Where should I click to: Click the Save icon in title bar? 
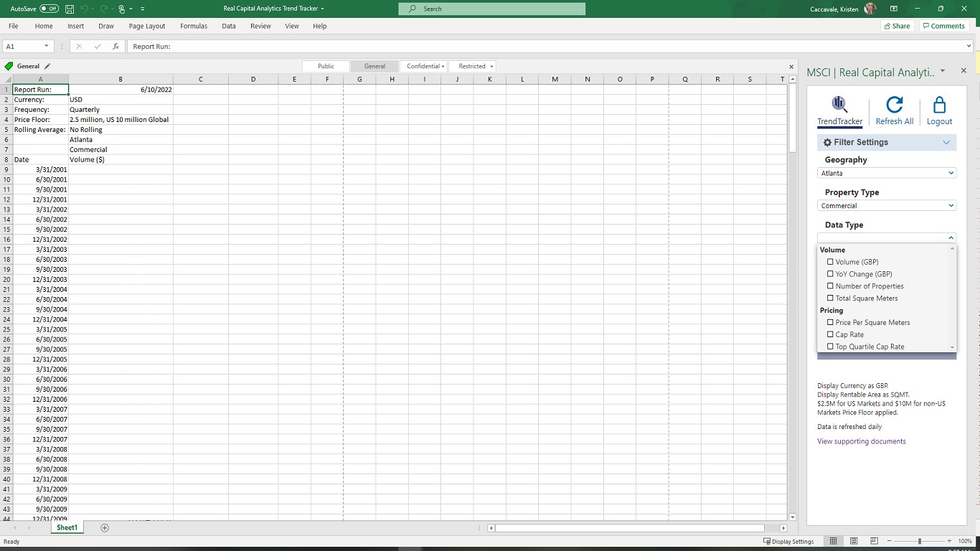click(70, 9)
